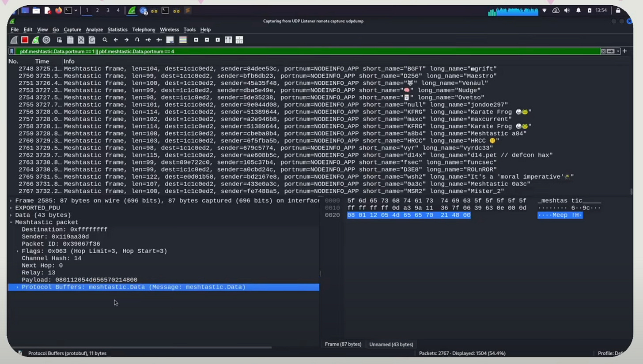Open notifications bell in tray

click(579, 11)
